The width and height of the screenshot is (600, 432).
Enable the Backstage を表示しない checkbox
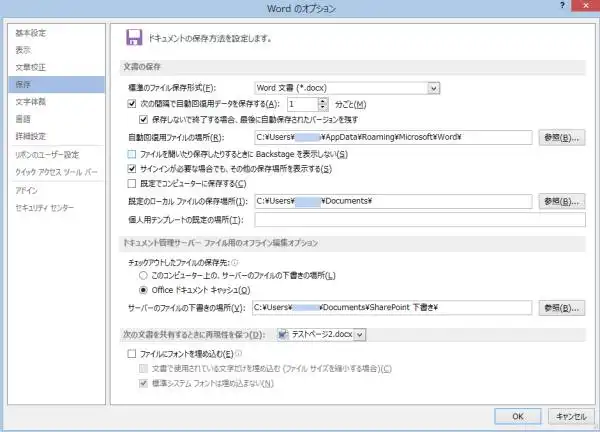click(x=132, y=154)
